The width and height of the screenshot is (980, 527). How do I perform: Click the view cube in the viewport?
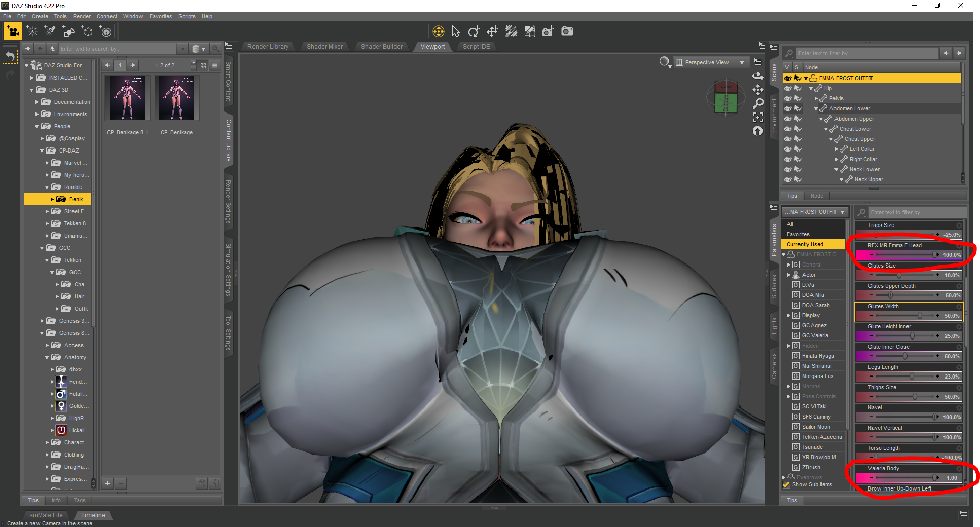(726, 97)
